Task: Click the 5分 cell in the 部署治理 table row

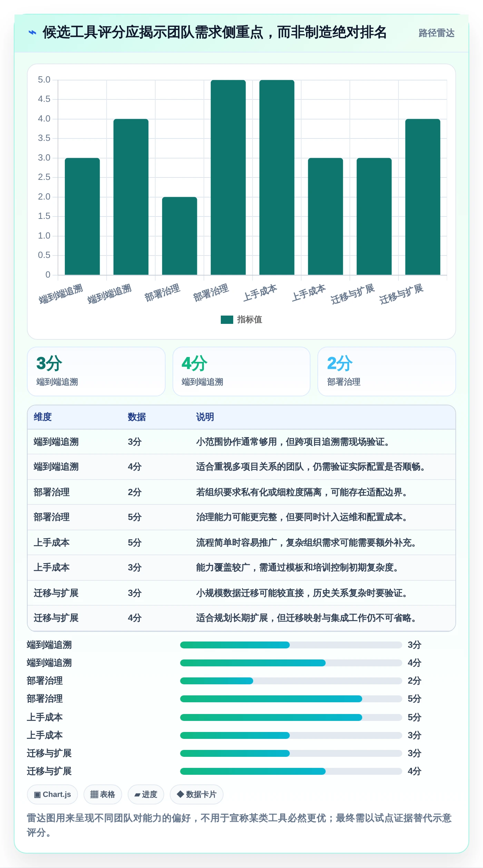Action: 135,517
